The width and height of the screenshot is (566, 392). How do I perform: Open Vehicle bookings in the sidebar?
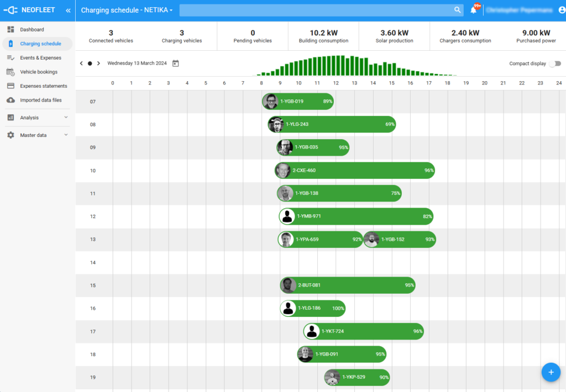point(38,72)
